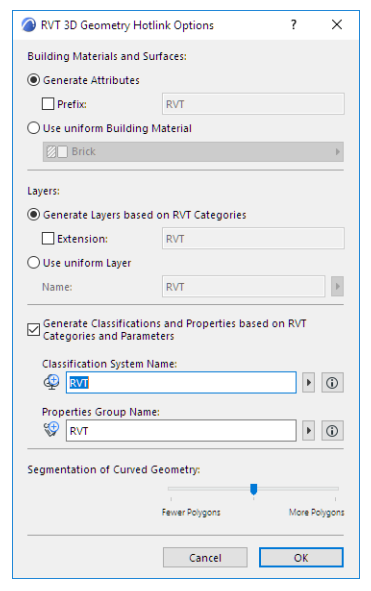Click the classification system globe icon
Screen dimensions: 371x591
[x=52, y=383]
